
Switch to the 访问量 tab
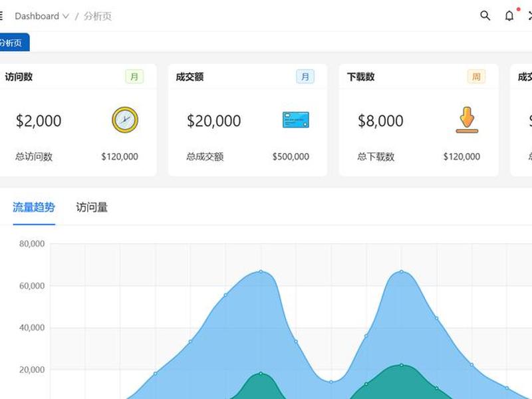pos(92,207)
